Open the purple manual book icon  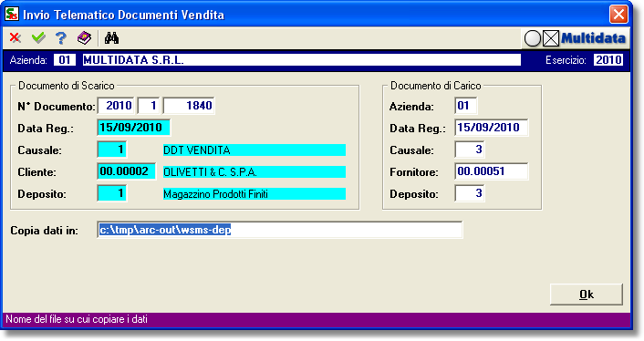[84, 38]
